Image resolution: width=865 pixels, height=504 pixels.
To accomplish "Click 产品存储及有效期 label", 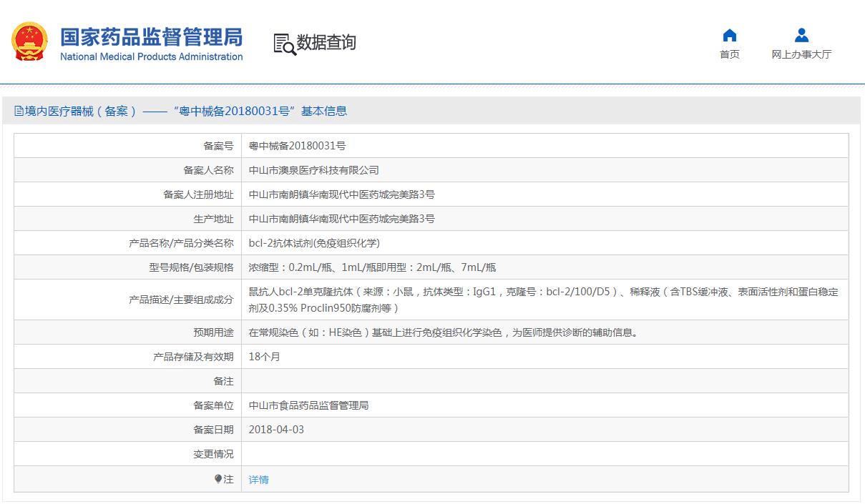I will tap(193, 357).
